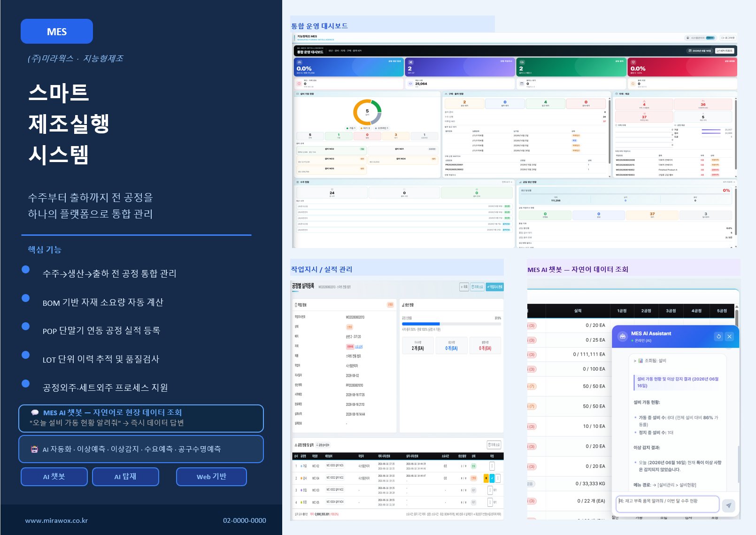The width and height of the screenshot is (756, 535).
Task: Click the 자재 소요 button in process status panel
Action: pyautogui.click(x=494, y=444)
